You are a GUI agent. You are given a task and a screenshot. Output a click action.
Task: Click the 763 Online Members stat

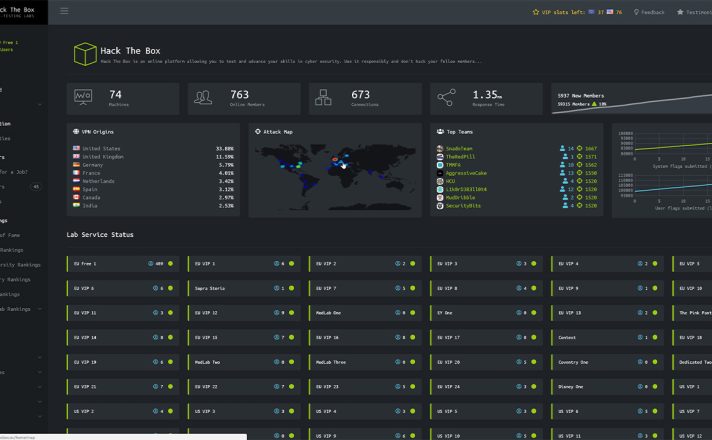point(244,99)
